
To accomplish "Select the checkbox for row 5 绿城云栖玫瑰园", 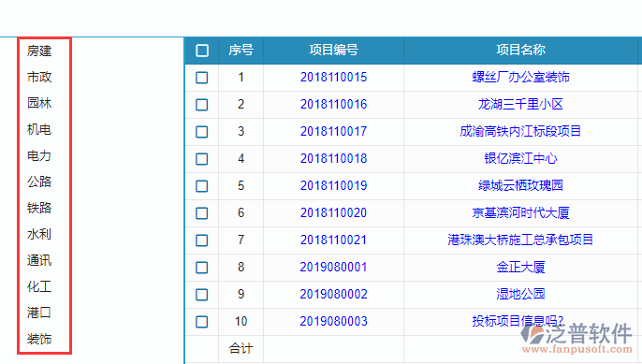I will 202,186.
